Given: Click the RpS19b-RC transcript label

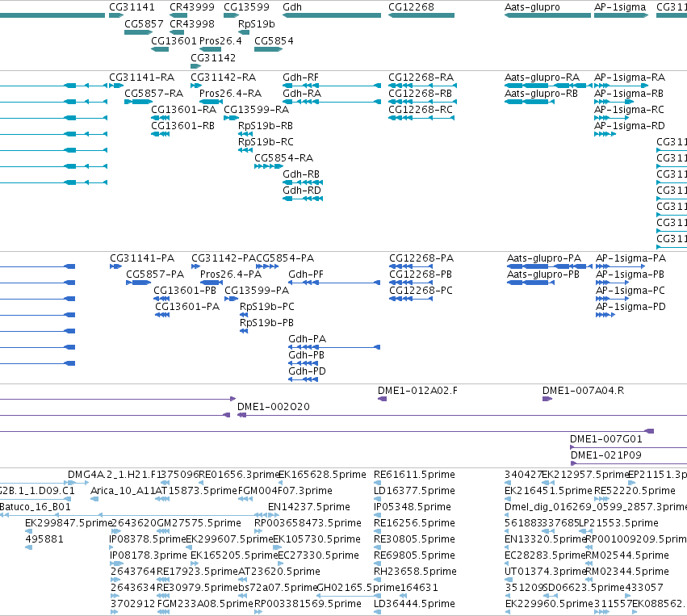Looking at the screenshot, I should click(x=266, y=142).
